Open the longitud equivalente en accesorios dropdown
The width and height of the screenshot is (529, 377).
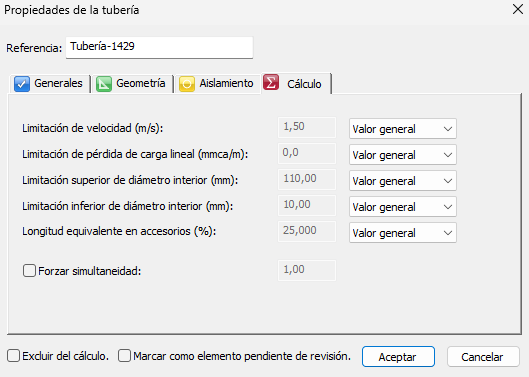tap(403, 233)
